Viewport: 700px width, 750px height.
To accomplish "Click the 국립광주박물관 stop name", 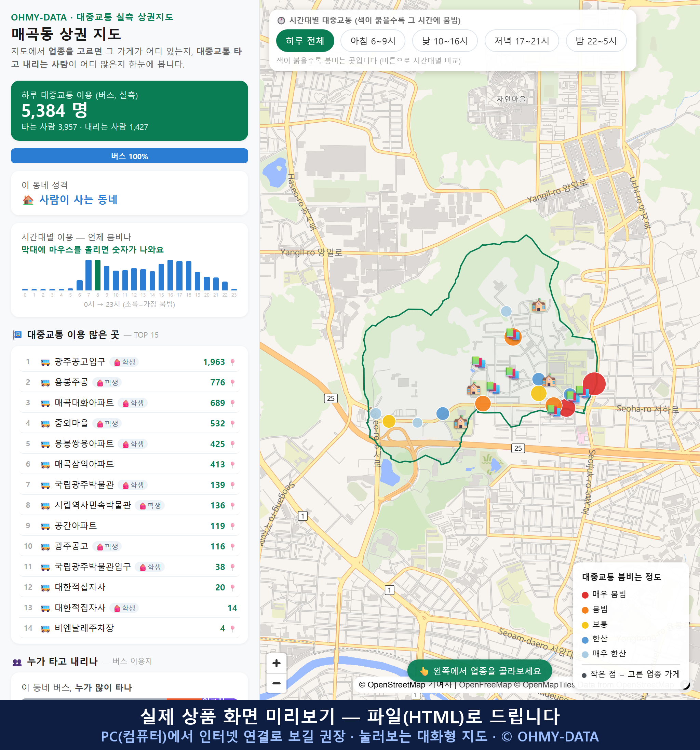I will [84, 485].
